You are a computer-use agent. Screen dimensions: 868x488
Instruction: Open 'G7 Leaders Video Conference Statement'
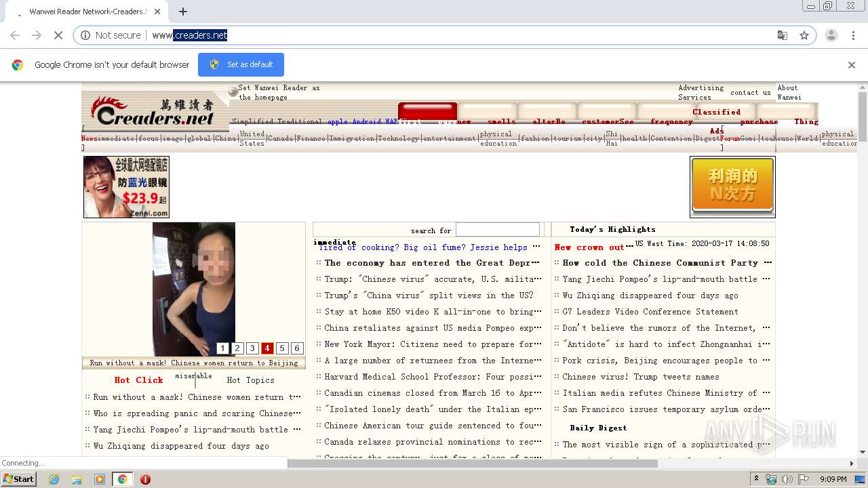click(650, 312)
